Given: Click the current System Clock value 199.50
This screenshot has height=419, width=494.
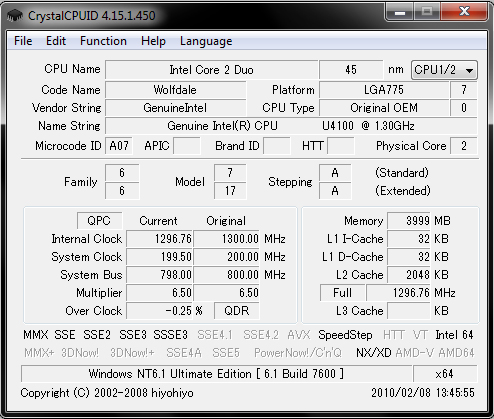Looking at the screenshot, I should click(x=160, y=257).
